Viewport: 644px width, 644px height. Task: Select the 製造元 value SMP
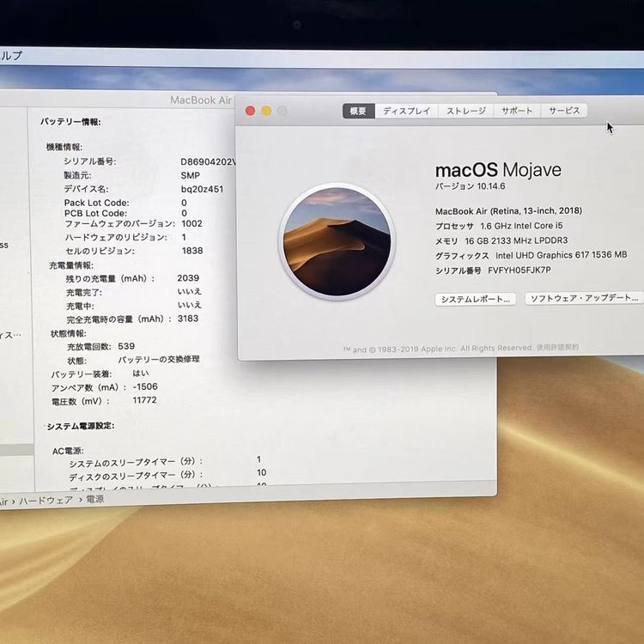coord(190,175)
